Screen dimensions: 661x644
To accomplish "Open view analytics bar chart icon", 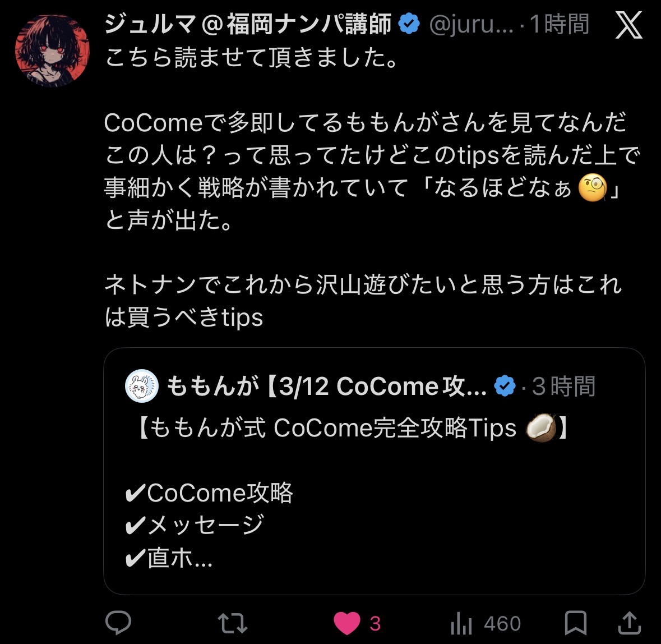I will (461, 623).
